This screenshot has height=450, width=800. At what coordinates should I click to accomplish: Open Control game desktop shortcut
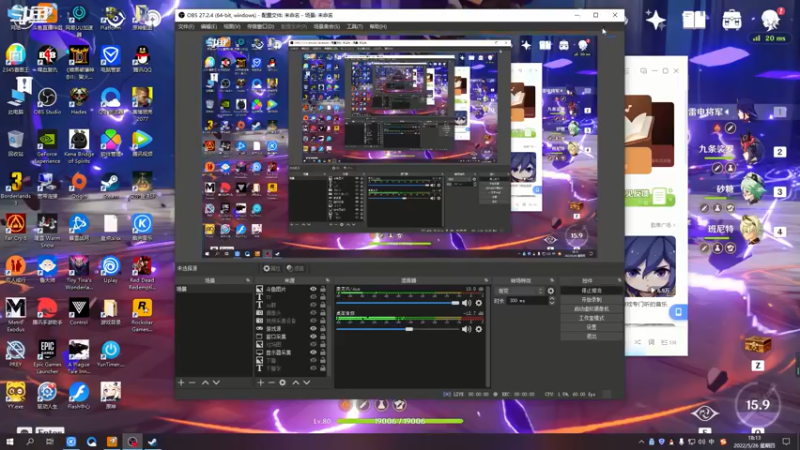click(79, 312)
